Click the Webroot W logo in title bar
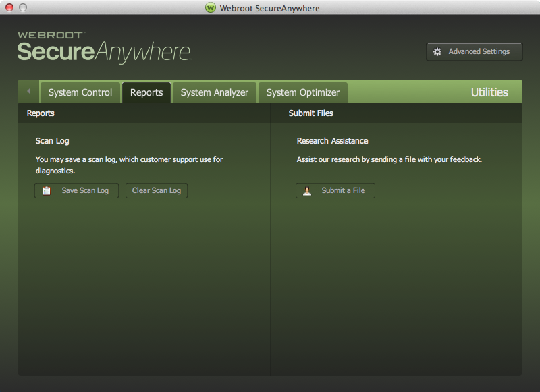 click(210, 7)
